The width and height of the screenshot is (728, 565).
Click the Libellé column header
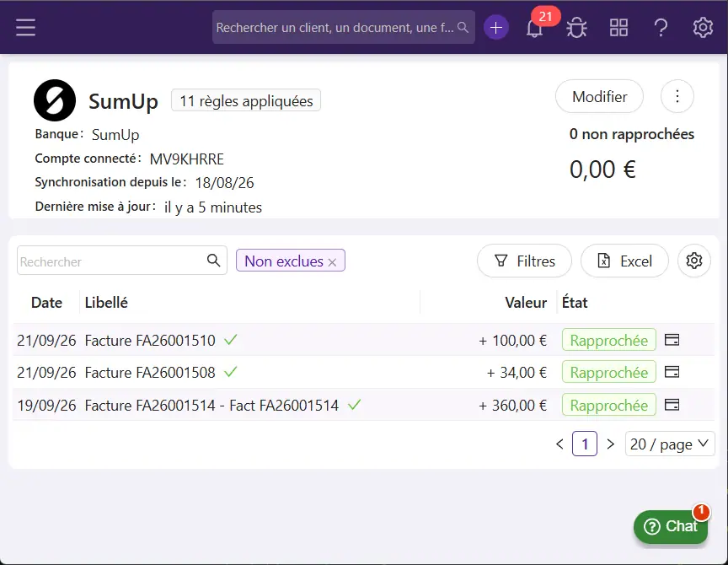[x=106, y=303]
